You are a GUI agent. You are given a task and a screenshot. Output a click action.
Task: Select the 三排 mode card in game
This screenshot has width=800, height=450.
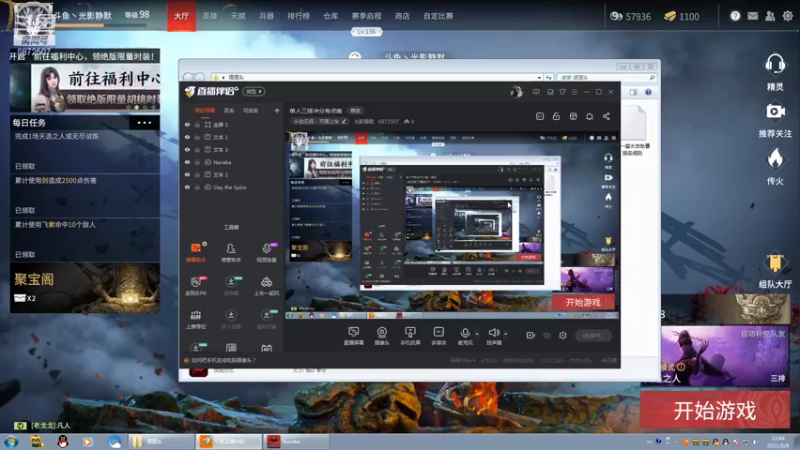click(724, 356)
